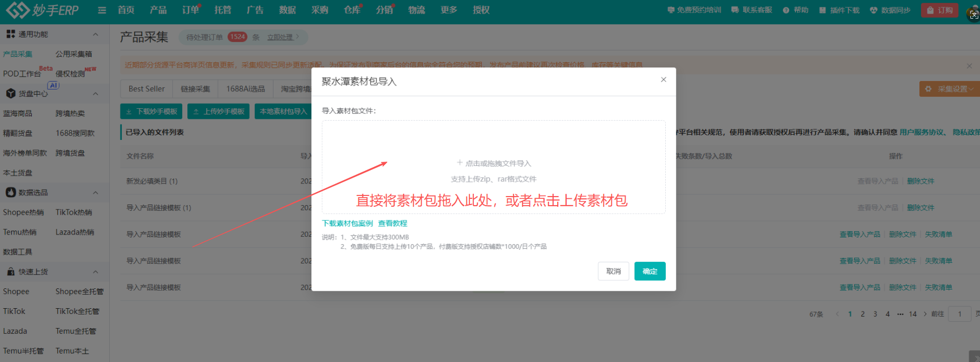Go to page 2 of results

click(863, 314)
